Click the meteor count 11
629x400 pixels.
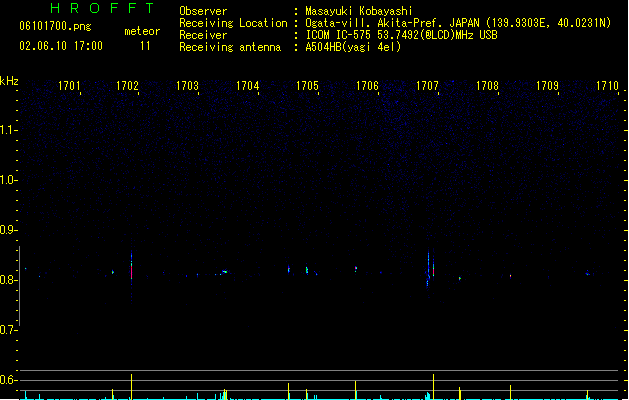[x=145, y=46]
